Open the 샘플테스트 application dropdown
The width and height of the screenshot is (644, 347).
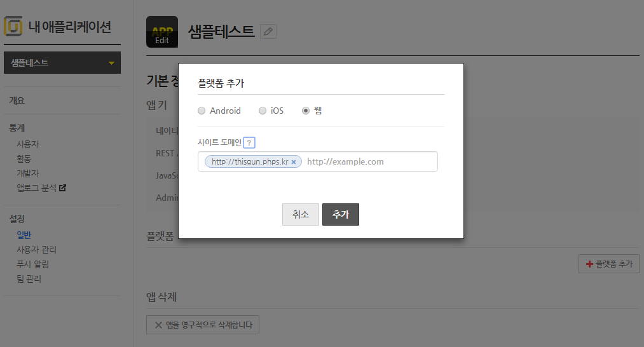point(62,63)
